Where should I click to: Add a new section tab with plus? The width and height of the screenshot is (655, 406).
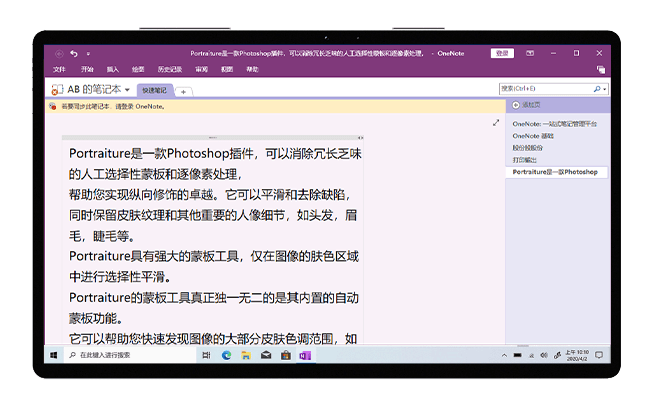click(x=184, y=91)
